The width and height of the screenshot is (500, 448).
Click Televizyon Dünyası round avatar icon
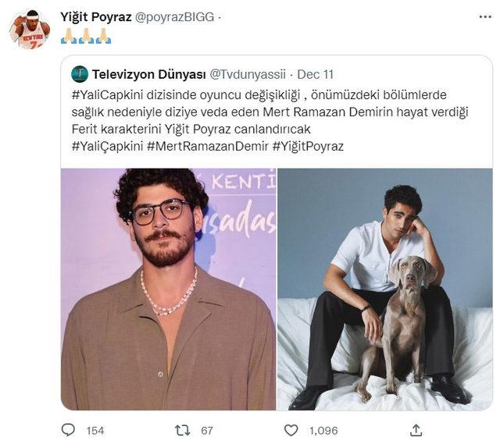pyautogui.click(x=79, y=75)
